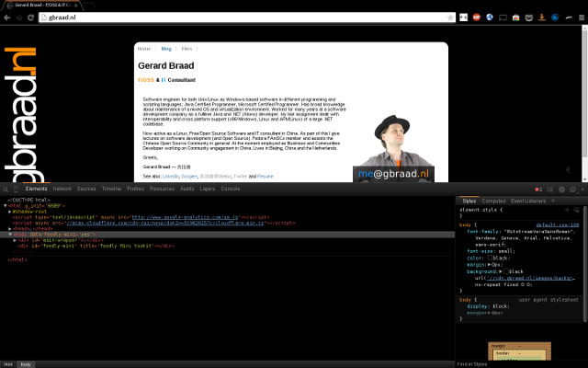Click the color black swatch

point(490,258)
